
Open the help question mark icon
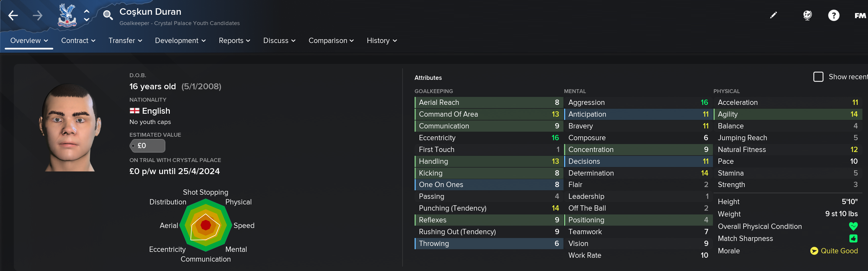(833, 16)
